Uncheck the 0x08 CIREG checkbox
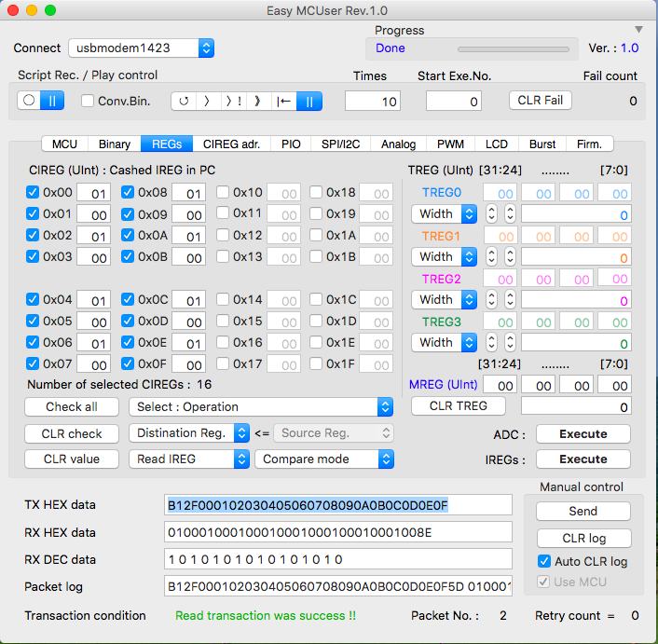Screen dimensions: 658x644 point(127,192)
